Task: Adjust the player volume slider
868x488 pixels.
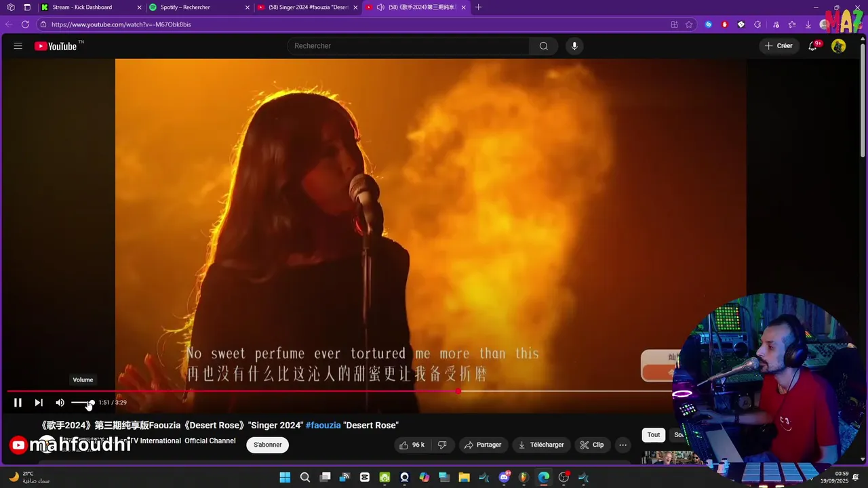Action: click(83, 403)
